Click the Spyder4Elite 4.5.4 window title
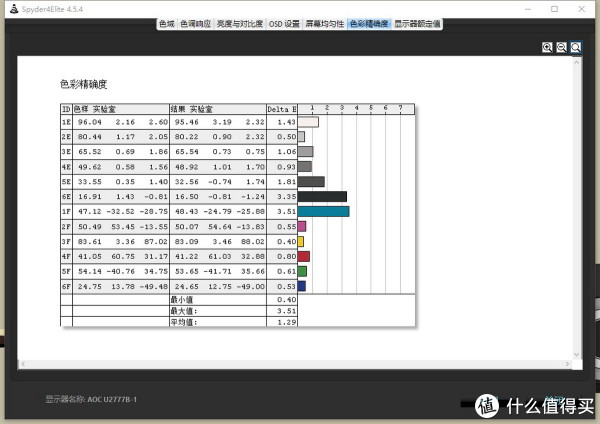 pos(52,9)
